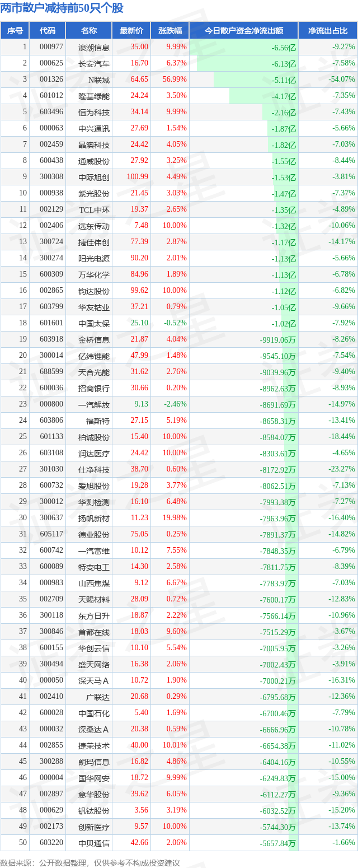Click the latest price 5.40
Screen dimensions: 358x868
tap(141, 713)
